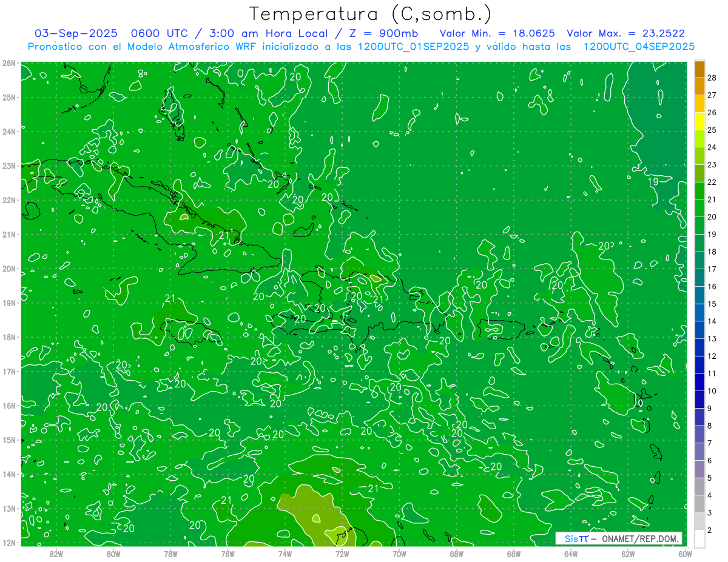
Task: Click the "26N" latitude axis label
Action: pos(9,63)
